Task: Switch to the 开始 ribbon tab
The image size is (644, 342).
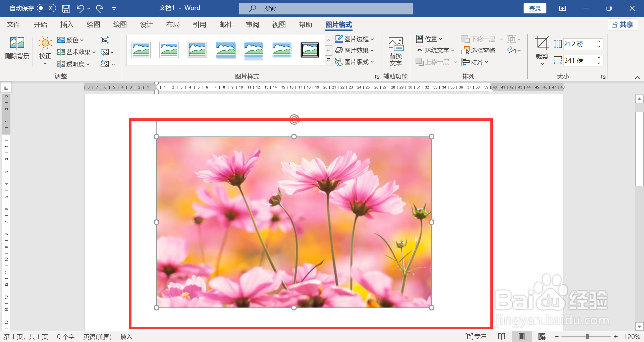Action: 40,24
